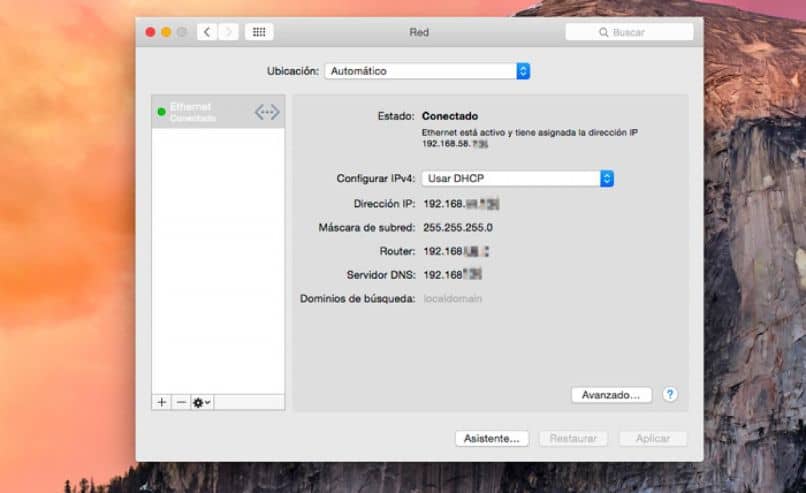Go back with the left chevron button
The image size is (806, 493).
tap(207, 32)
